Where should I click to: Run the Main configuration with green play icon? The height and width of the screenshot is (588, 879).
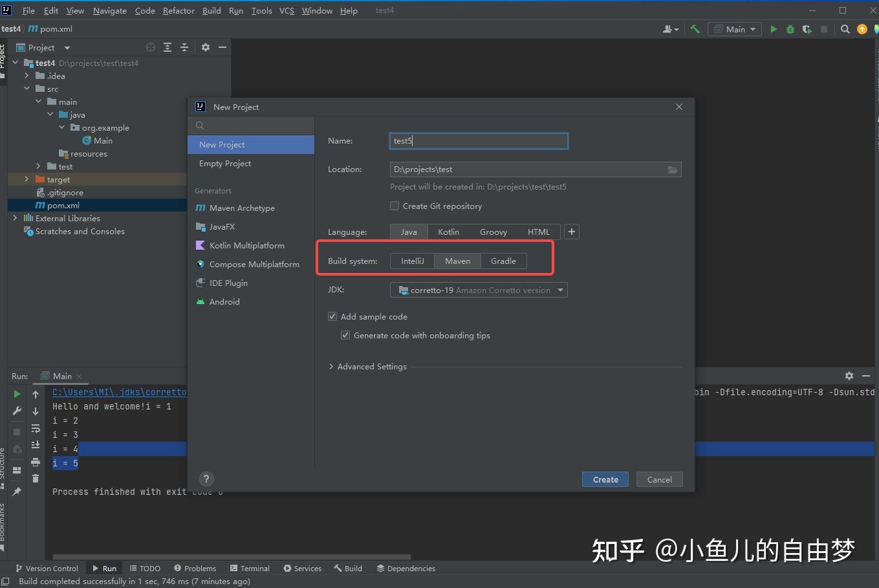point(774,29)
